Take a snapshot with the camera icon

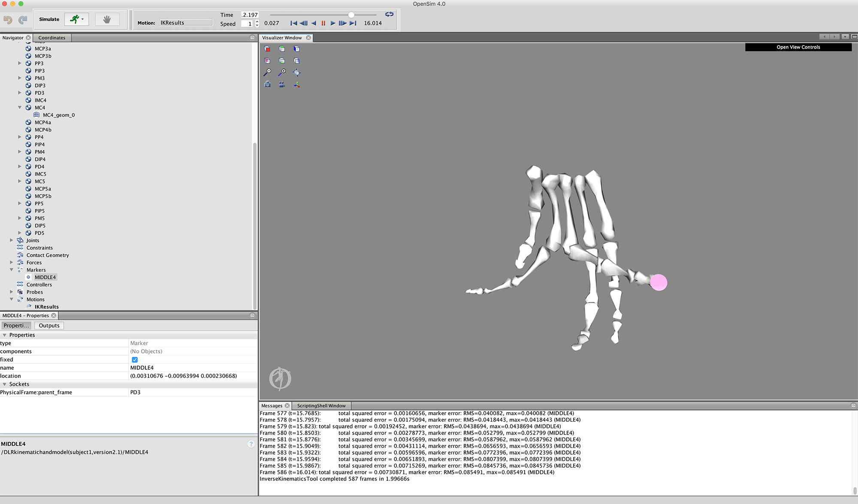267,84
